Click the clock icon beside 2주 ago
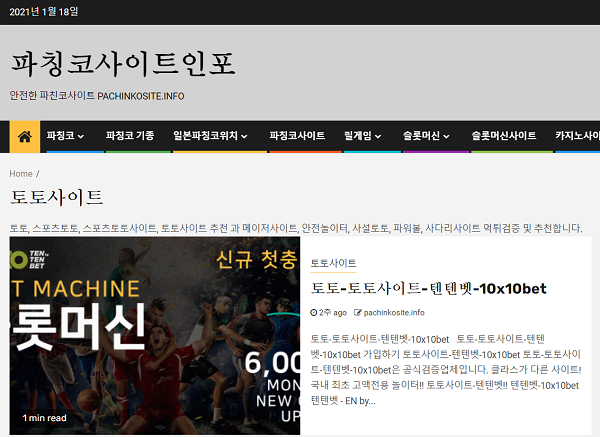The width and height of the screenshot is (600, 437). click(x=314, y=313)
